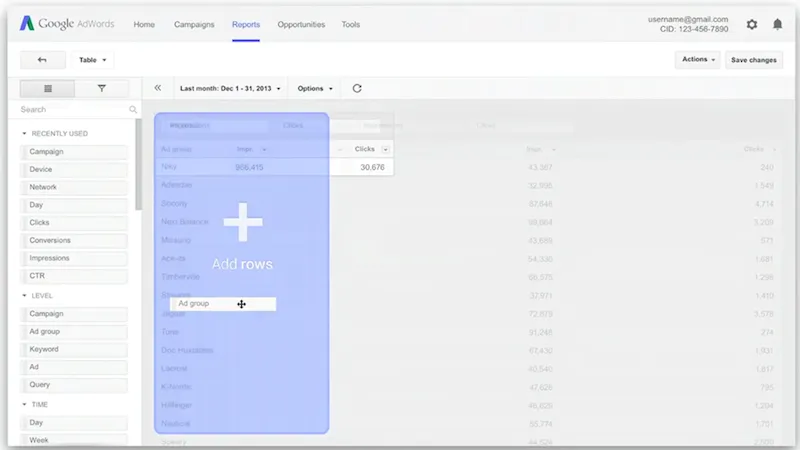The width and height of the screenshot is (800, 450).
Task: Click the sidebar Search field
Action: click(70, 110)
